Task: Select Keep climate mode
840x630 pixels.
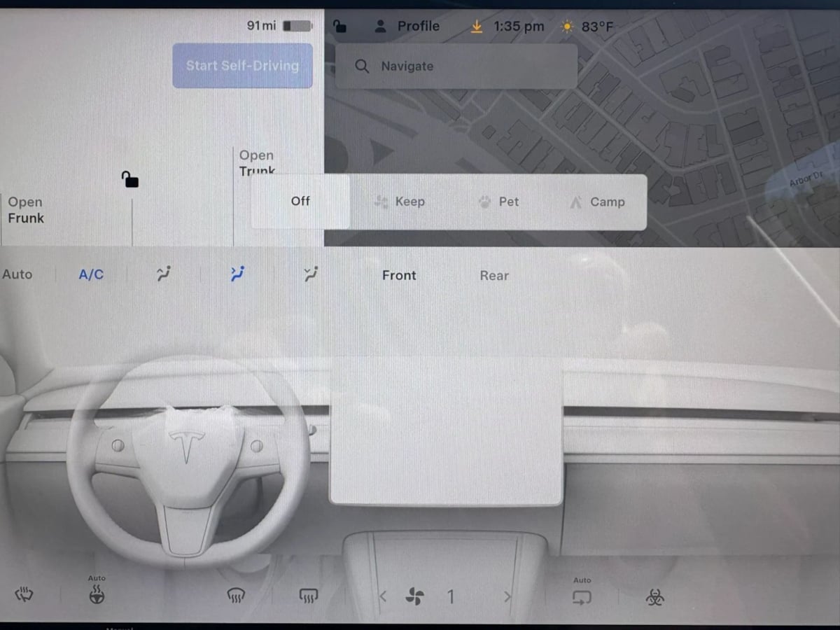Action: 400,202
